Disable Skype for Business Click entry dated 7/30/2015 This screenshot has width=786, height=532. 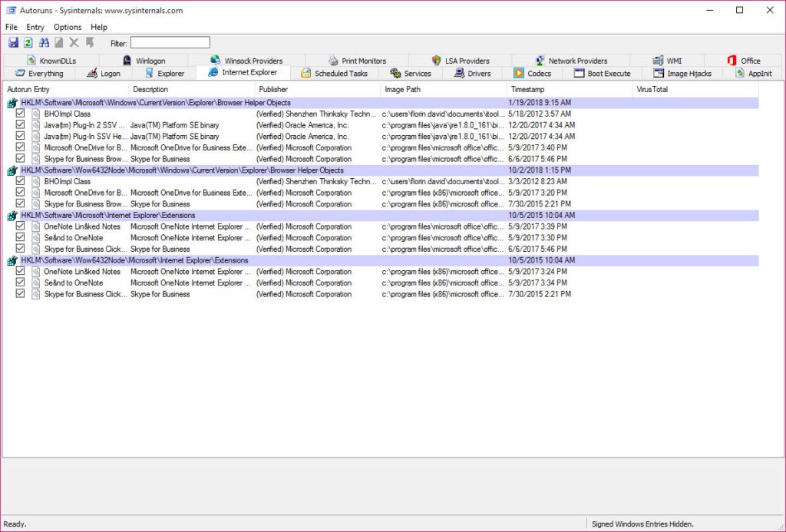pyautogui.click(x=20, y=293)
